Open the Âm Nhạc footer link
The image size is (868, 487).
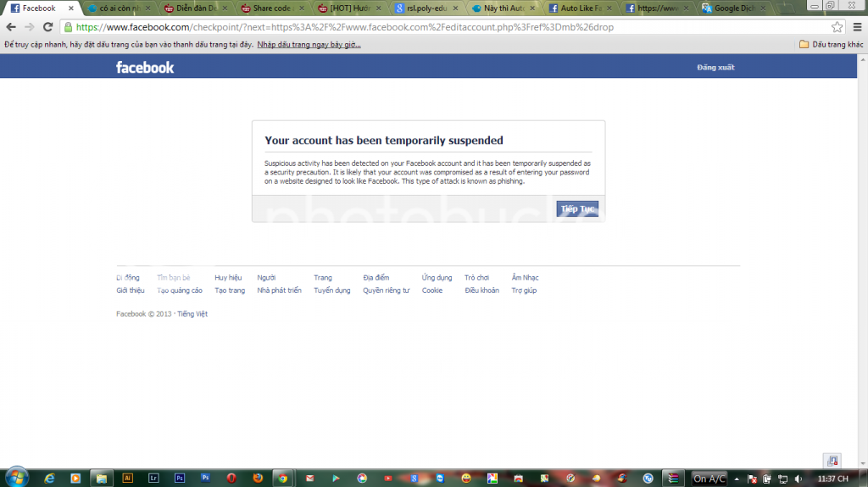[525, 278]
